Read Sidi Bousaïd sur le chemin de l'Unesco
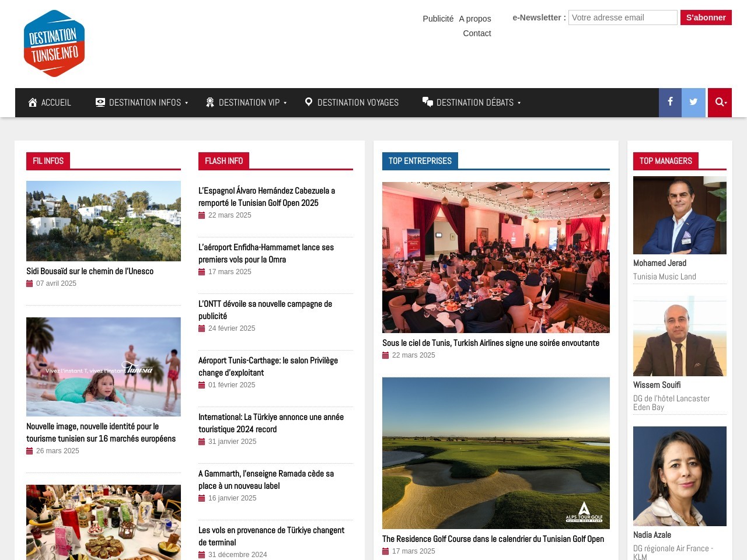Image resolution: width=747 pixels, height=560 pixels. pos(90,271)
